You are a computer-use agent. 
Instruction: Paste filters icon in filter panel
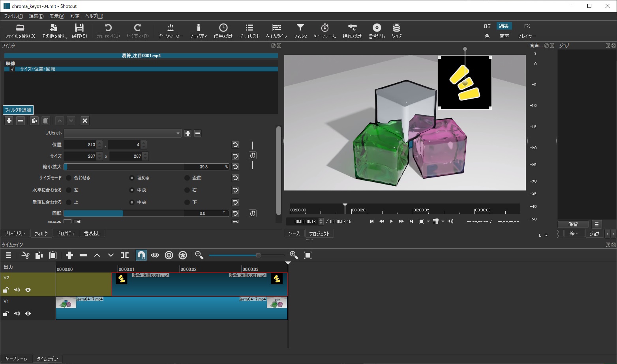click(46, 121)
